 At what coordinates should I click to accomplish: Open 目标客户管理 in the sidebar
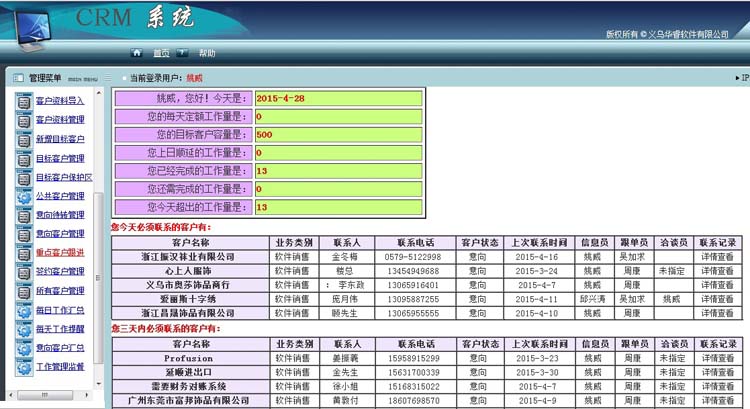tap(60, 158)
